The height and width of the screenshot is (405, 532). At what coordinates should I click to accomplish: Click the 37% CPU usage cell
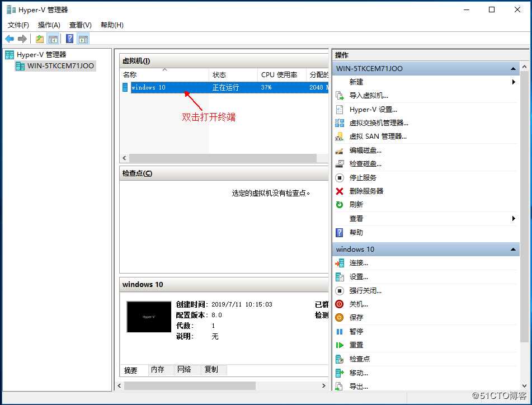(x=266, y=87)
